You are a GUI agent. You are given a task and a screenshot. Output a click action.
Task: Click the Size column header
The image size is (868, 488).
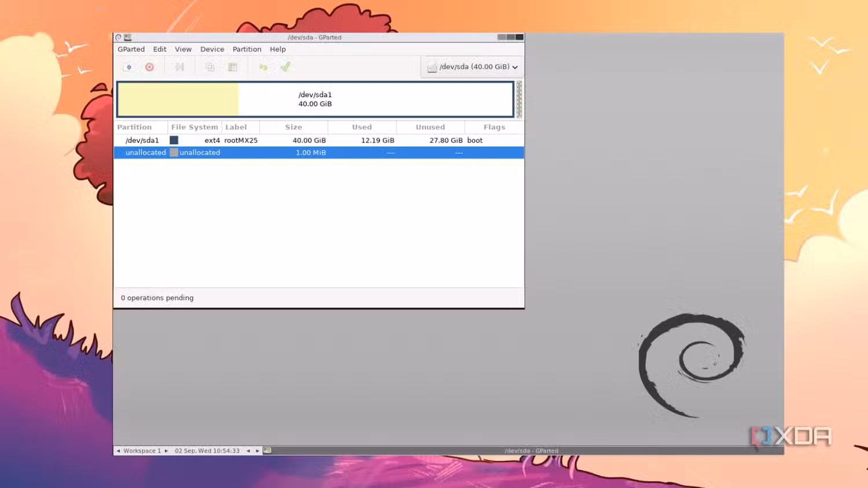(x=293, y=127)
